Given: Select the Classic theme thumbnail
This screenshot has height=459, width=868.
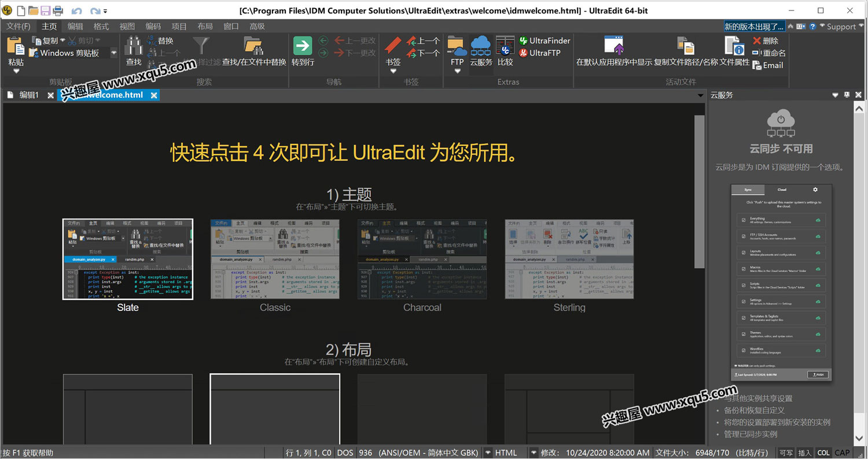Looking at the screenshot, I should point(275,259).
